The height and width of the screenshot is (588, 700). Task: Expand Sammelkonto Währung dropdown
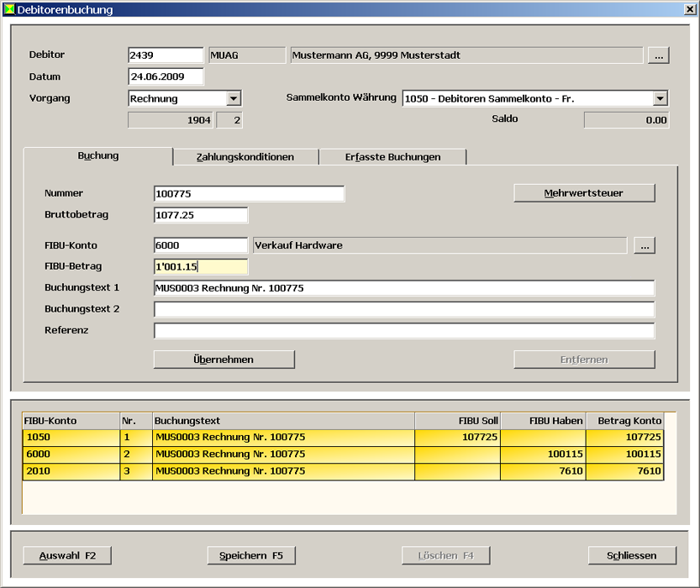pos(661,99)
